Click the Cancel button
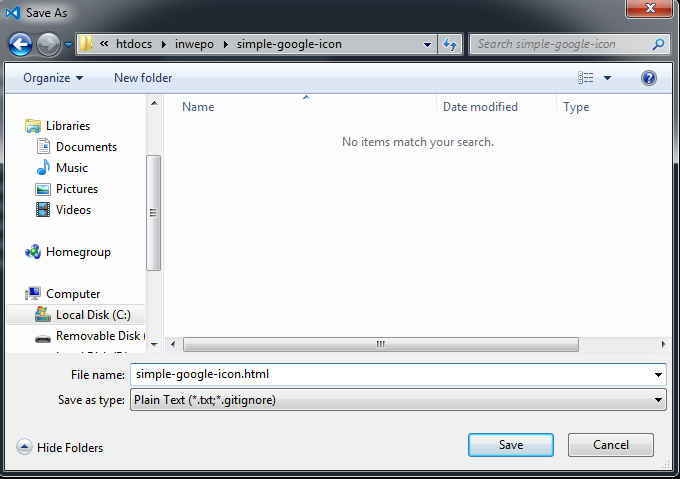This screenshot has height=479, width=680. tap(611, 445)
